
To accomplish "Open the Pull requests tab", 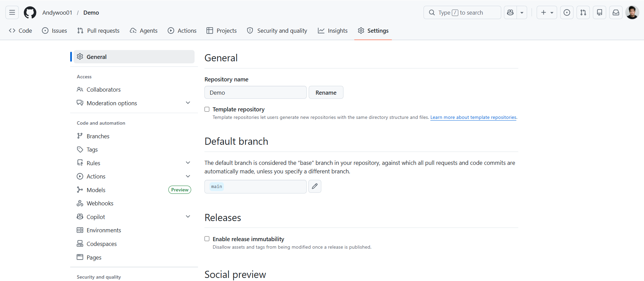I will pos(98,31).
